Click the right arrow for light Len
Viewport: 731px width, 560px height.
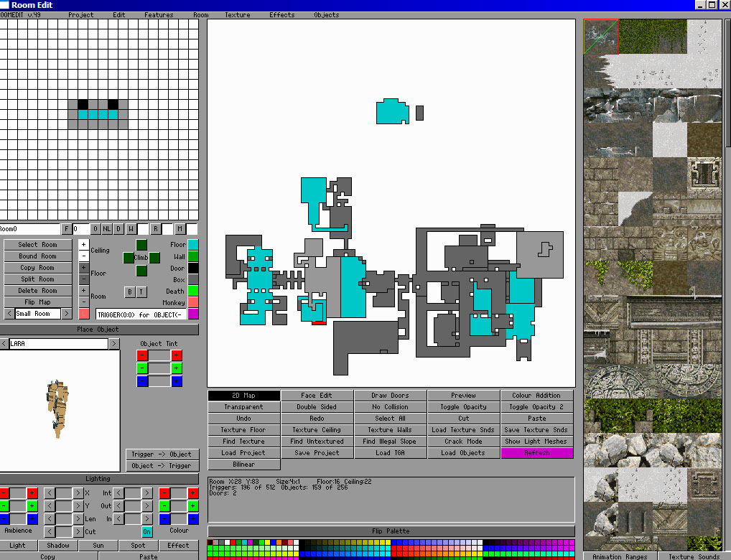click(x=78, y=519)
